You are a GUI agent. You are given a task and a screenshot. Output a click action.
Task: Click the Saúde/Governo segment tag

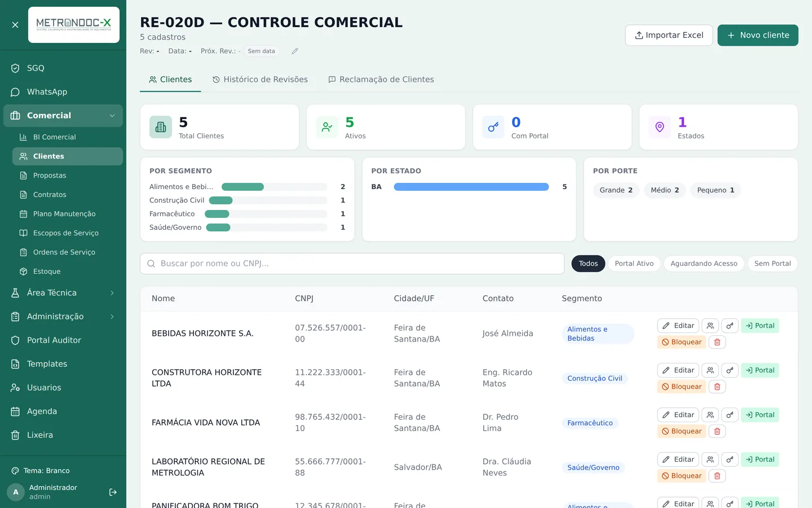click(x=593, y=468)
